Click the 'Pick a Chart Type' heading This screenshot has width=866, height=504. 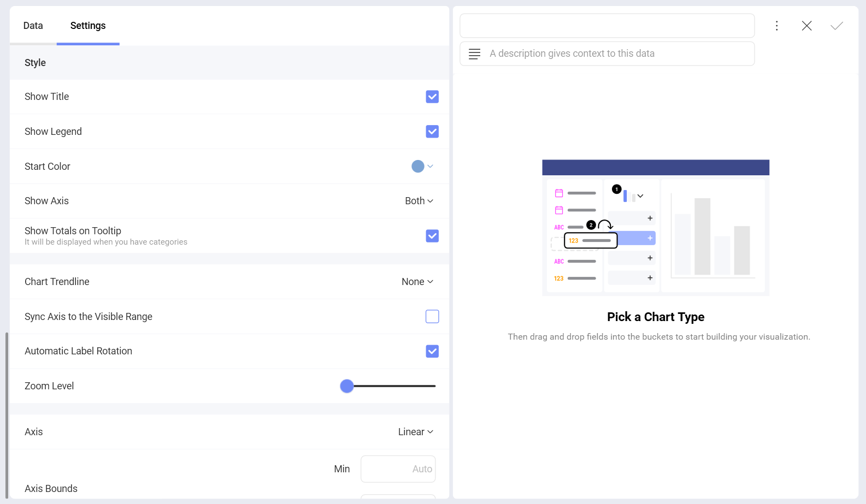pos(656,317)
